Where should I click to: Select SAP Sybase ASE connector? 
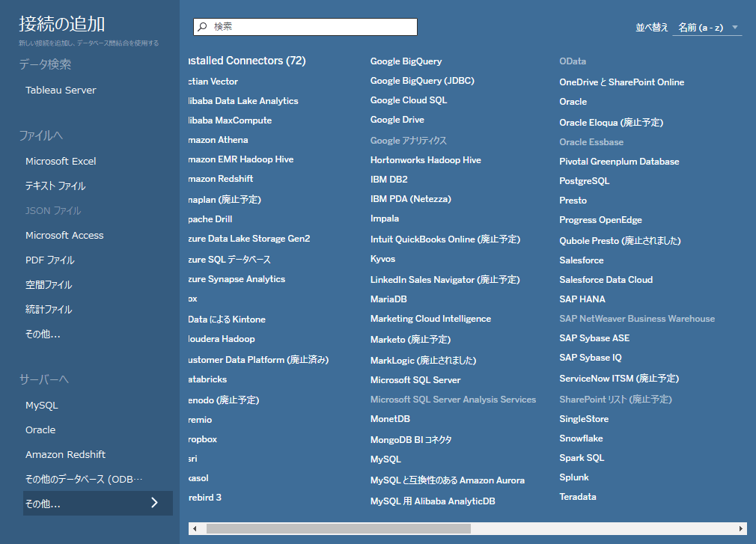coord(594,337)
